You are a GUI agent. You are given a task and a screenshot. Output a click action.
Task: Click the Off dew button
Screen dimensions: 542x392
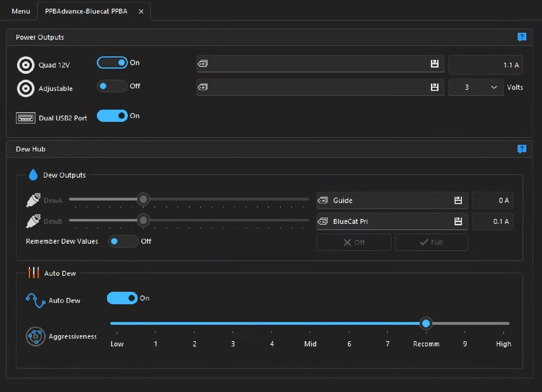point(354,242)
